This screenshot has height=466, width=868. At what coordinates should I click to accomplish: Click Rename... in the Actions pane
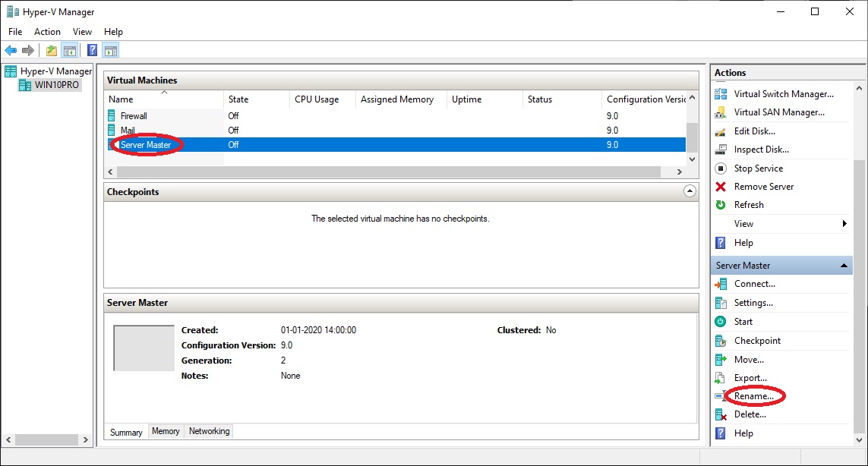coord(754,396)
